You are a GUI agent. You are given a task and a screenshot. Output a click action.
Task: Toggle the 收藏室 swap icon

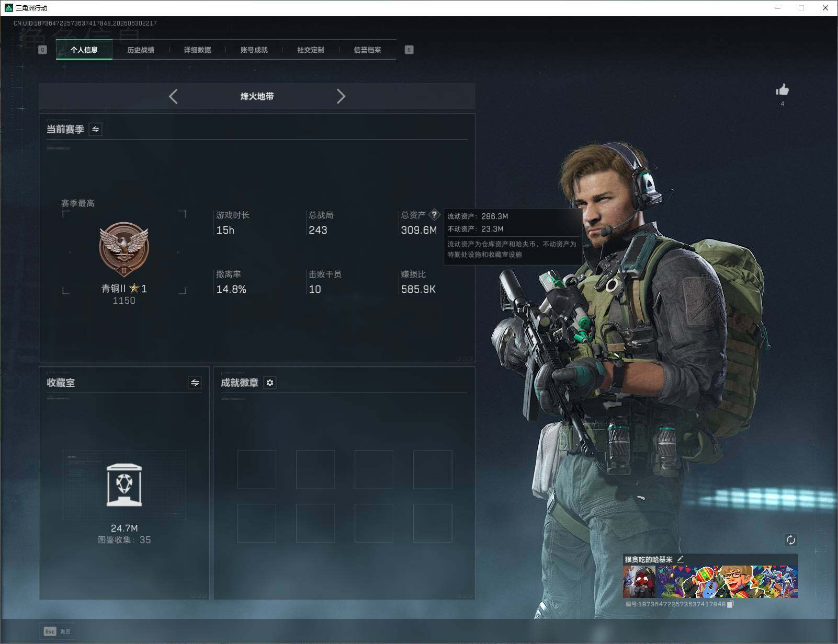coord(195,383)
